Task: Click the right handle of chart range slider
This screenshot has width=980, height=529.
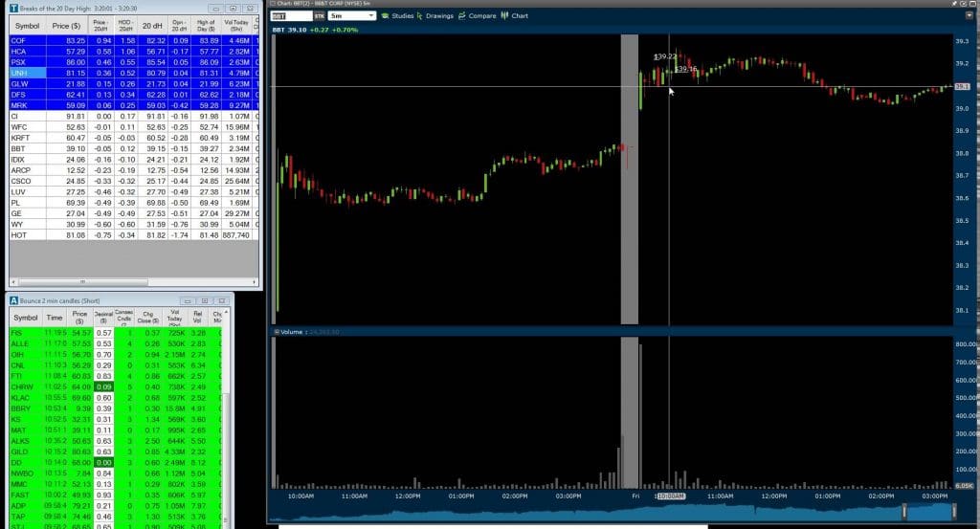Action: pyautogui.click(x=954, y=511)
